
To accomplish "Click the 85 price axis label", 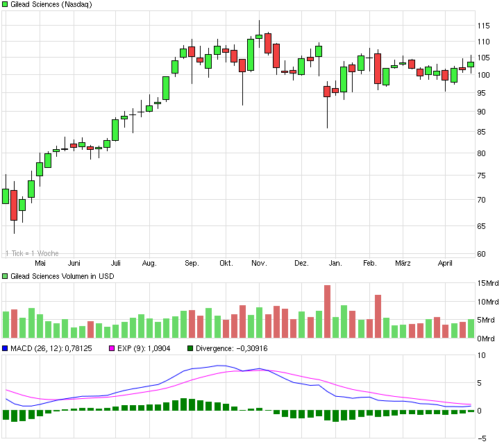I will (482, 132).
